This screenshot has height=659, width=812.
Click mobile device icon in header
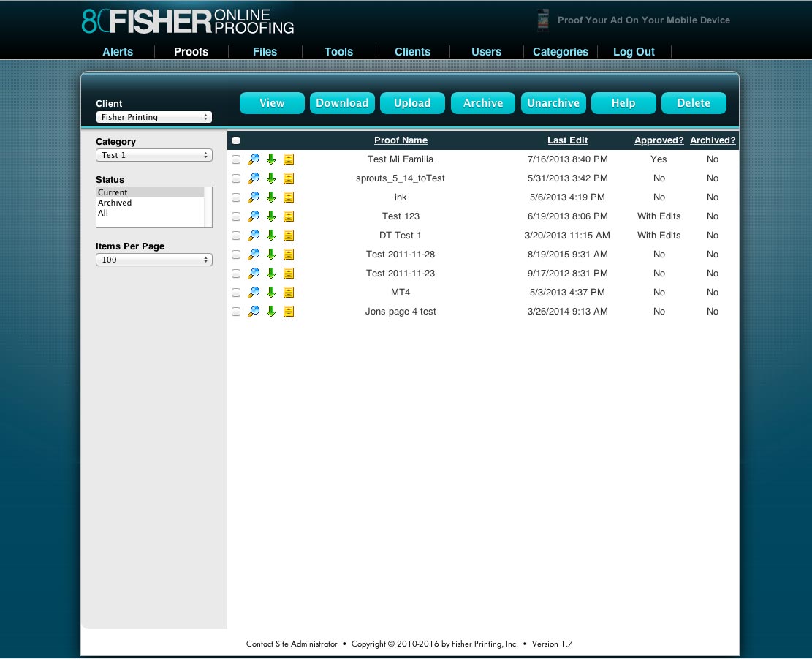coord(542,20)
